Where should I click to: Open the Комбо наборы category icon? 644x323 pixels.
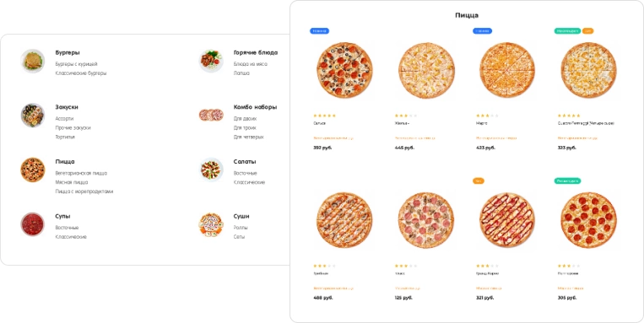(x=211, y=115)
